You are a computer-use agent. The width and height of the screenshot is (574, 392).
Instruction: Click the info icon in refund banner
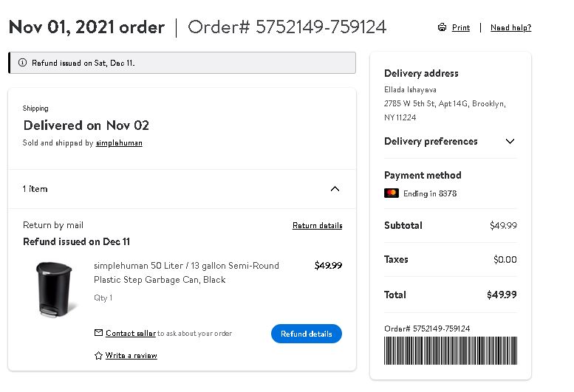pos(22,63)
